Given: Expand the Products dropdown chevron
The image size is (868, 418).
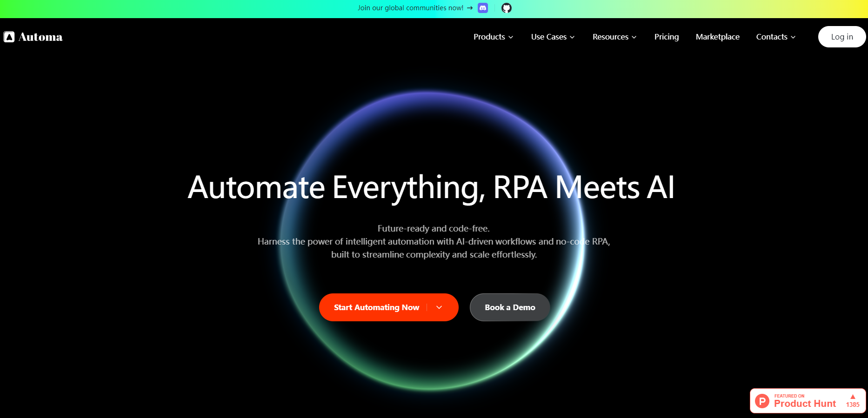Looking at the screenshot, I should point(511,37).
